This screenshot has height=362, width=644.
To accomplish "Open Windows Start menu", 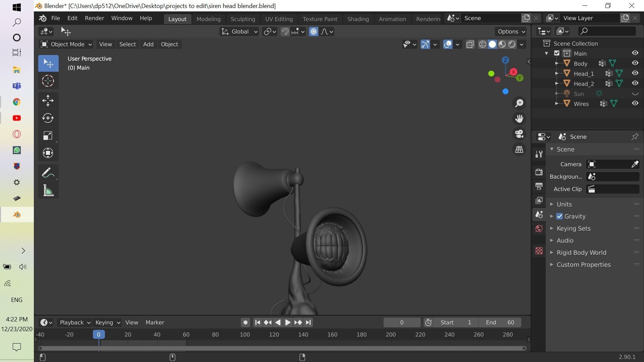I will pos(16,7).
